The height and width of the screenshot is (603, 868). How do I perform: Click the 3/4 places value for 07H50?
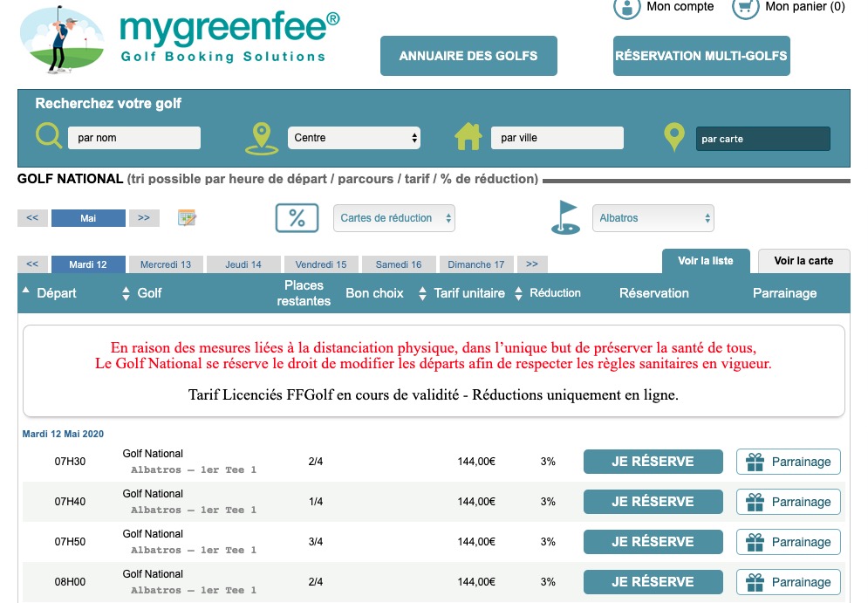click(x=316, y=542)
